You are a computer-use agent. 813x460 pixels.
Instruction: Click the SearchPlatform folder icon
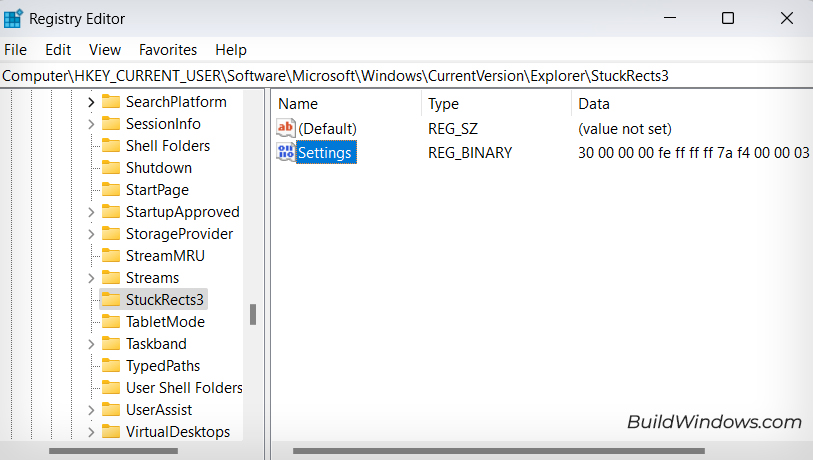tap(111, 101)
